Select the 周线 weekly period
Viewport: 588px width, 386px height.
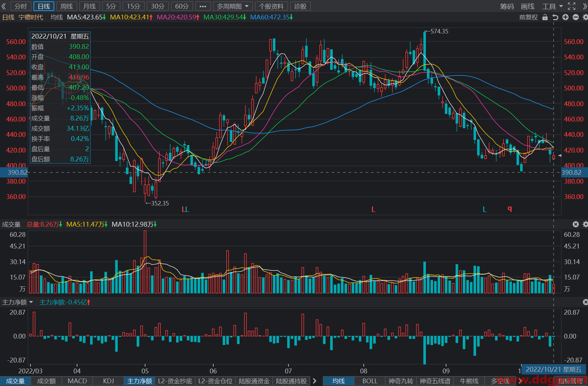coord(67,6)
